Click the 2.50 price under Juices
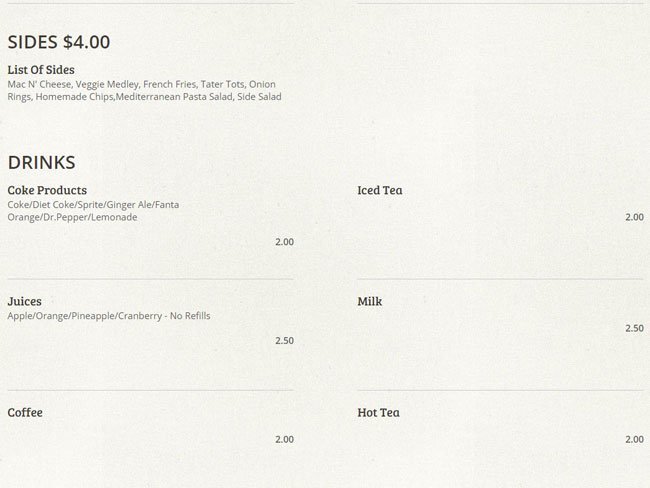The height and width of the screenshot is (488, 650). pyautogui.click(x=284, y=341)
